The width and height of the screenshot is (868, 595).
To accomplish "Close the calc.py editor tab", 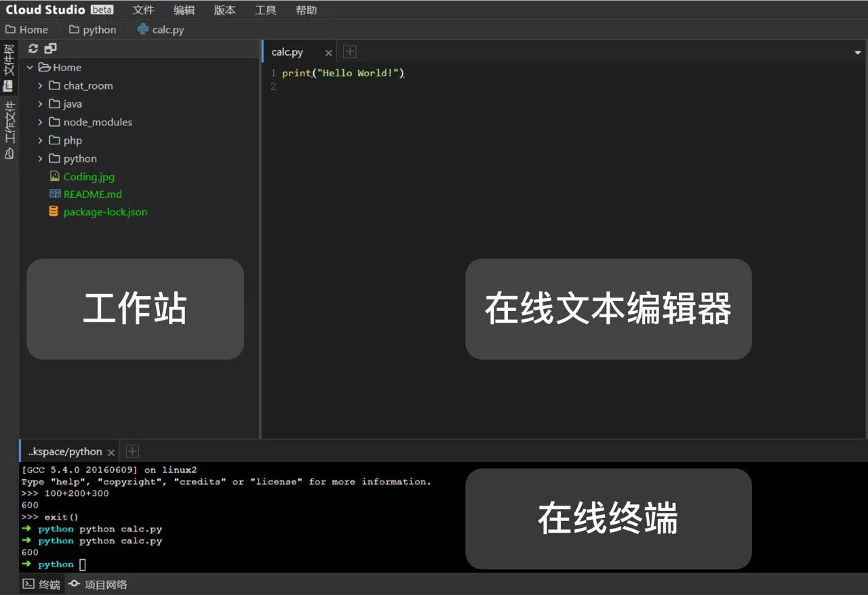I will 328,53.
